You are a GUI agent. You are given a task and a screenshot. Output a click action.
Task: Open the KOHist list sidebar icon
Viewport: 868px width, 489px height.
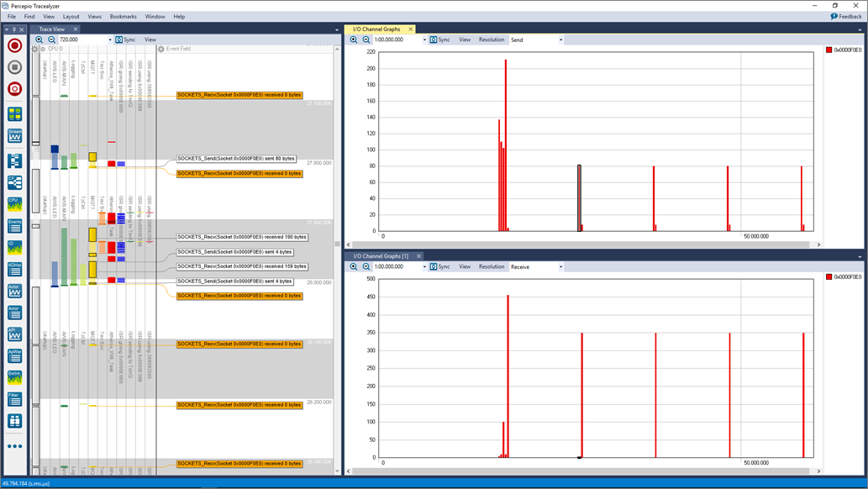pyautogui.click(x=14, y=269)
